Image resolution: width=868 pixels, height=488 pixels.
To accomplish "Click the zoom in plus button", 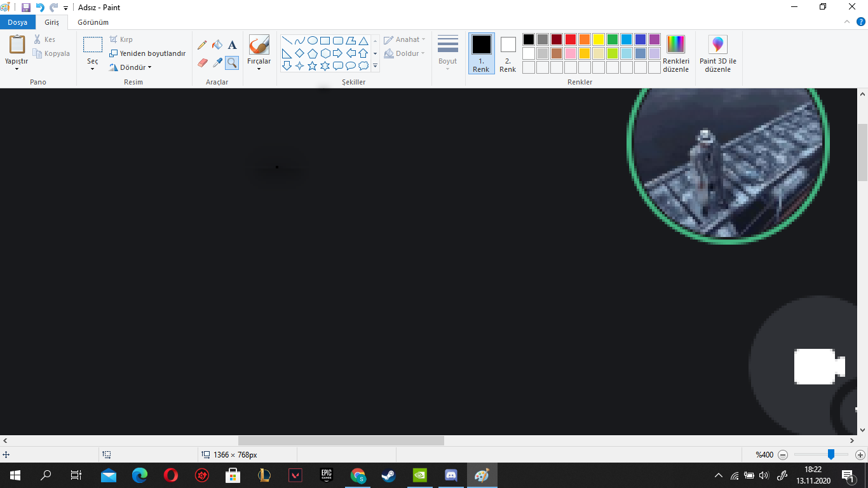I will [860, 455].
